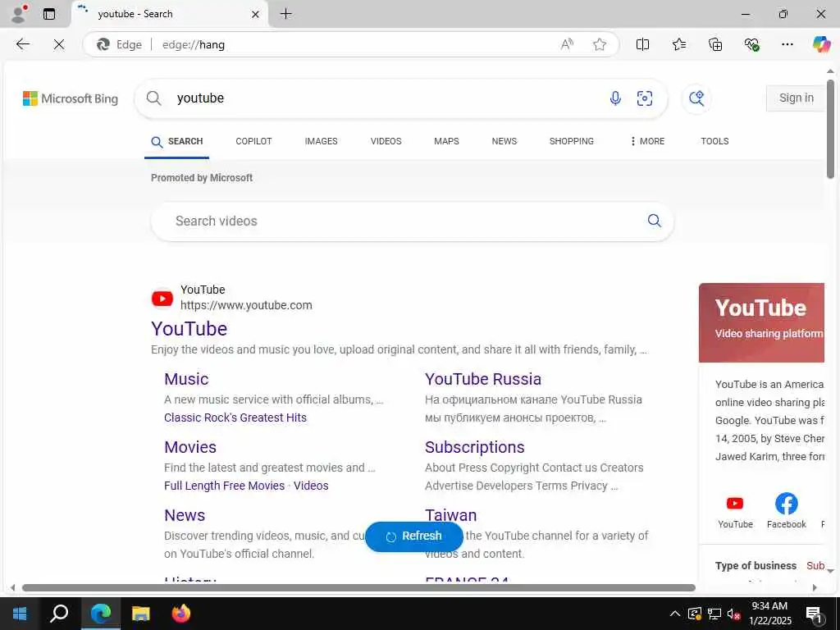
Task: Click the visual search camera icon
Action: coord(645,98)
